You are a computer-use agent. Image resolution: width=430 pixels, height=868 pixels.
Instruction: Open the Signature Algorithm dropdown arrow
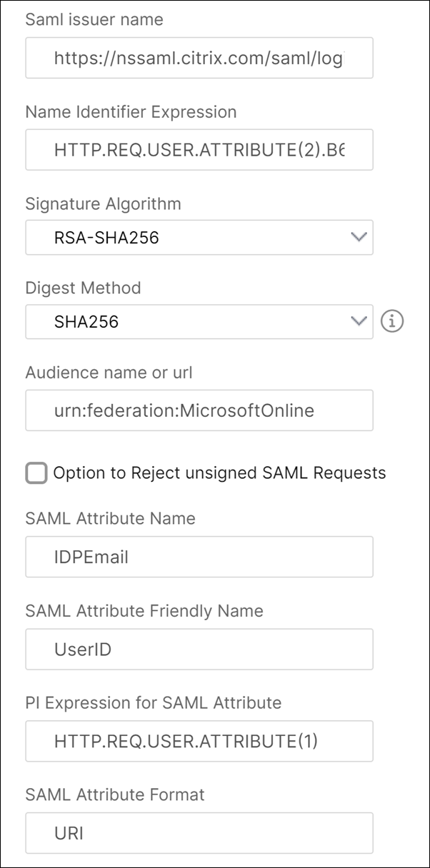point(360,237)
